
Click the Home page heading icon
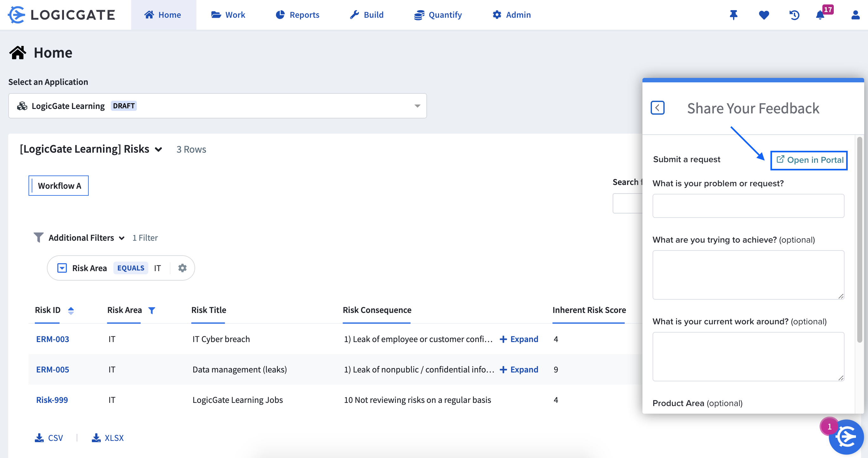tap(17, 53)
